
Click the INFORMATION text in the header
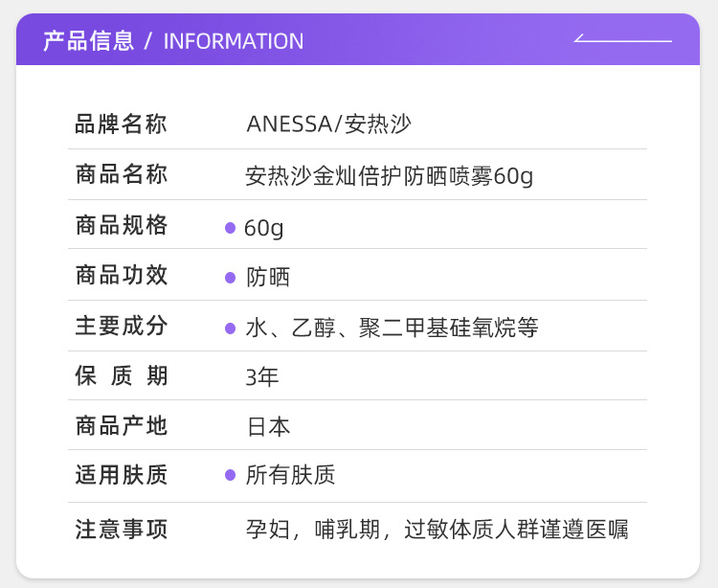(x=234, y=41)
